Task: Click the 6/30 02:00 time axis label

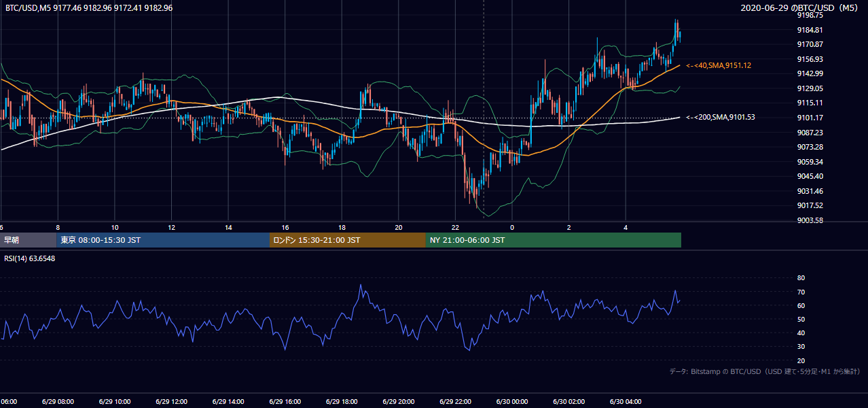Action: [568, 402]
